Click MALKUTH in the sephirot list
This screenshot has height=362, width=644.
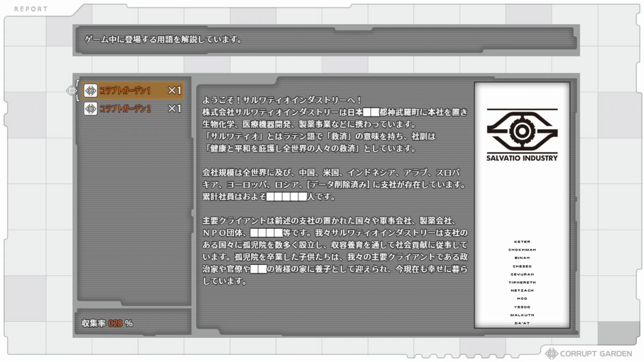522,315
